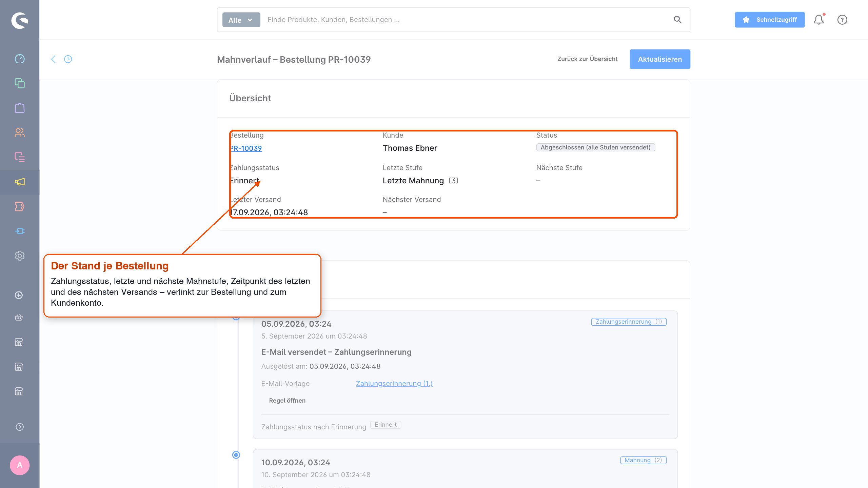Screen dimensions: 868x488
Task: Open the notifications bell
Action: [x=819, y=20]
